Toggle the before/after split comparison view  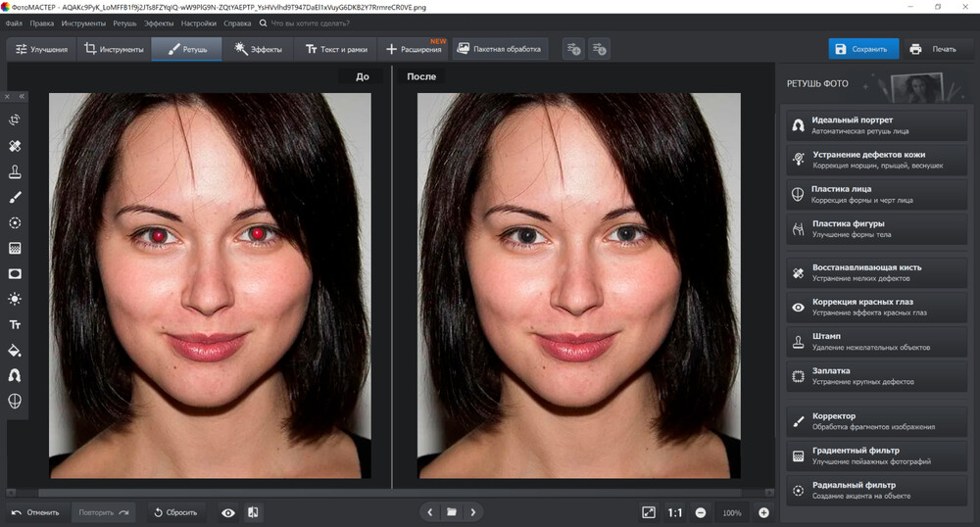(253, 512)
